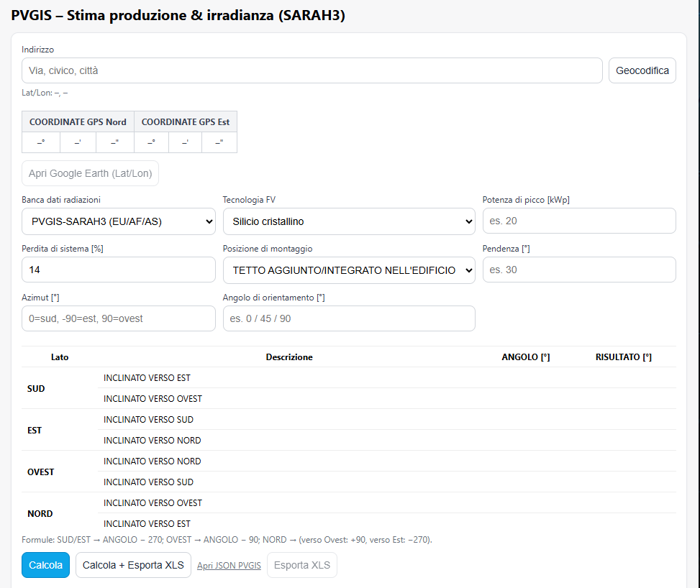Open the Apri JSON PVGIS link
The height and width of the screenshot is (588, 700).
tap(229, 565)
